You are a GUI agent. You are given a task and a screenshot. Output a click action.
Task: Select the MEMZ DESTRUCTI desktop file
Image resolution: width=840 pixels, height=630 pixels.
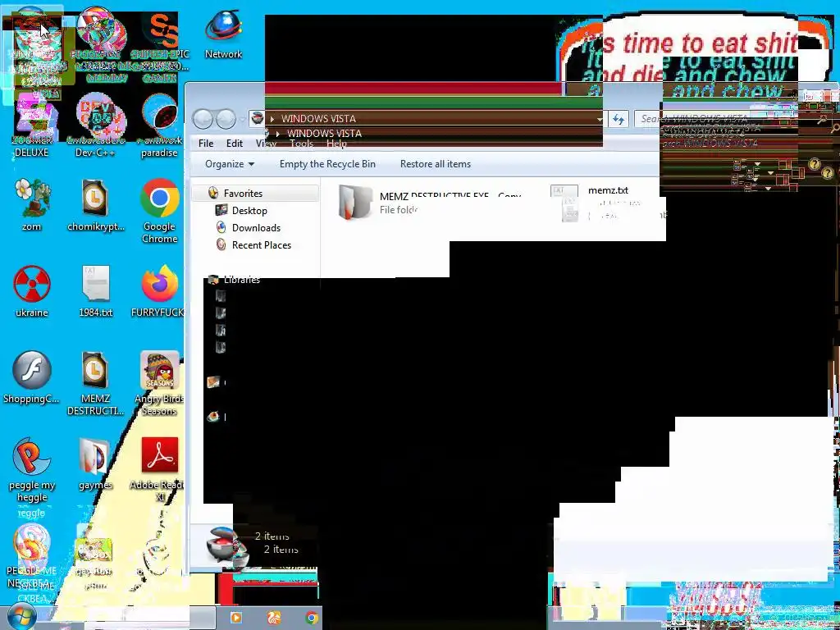[95, 382]
